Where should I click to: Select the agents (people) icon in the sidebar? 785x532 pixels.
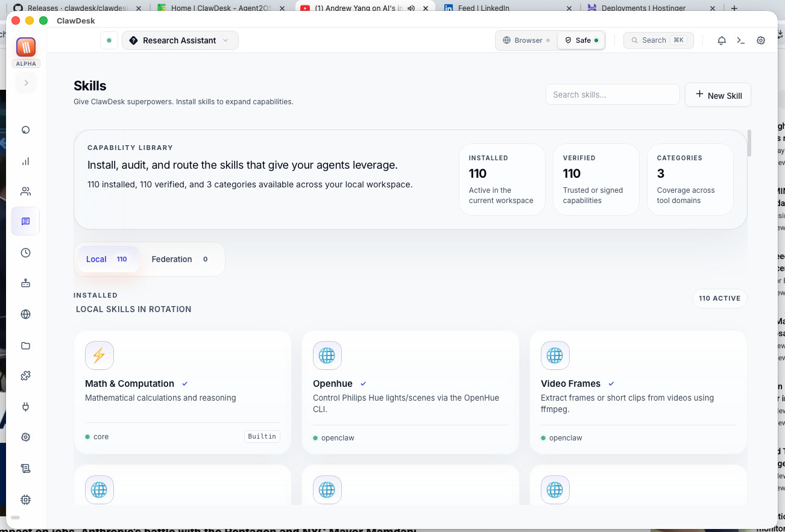[x=25, y=191]
